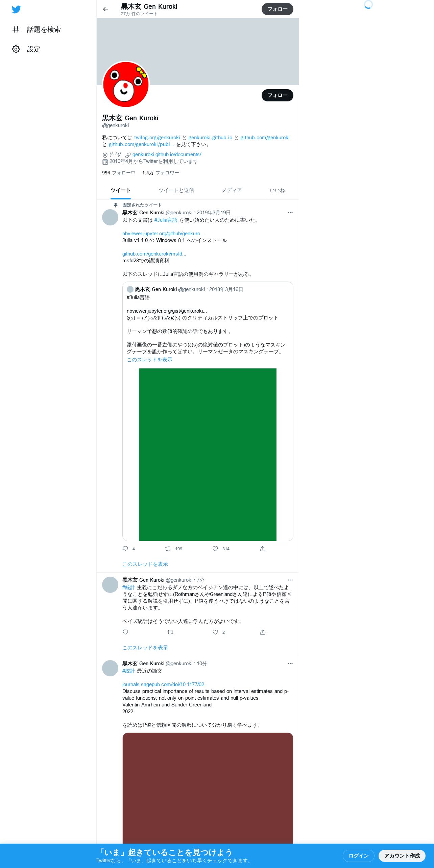This screenshot has width=434, height=868.
Task: Open 設定 from the sidebar
Action: (x=26, y=49)
